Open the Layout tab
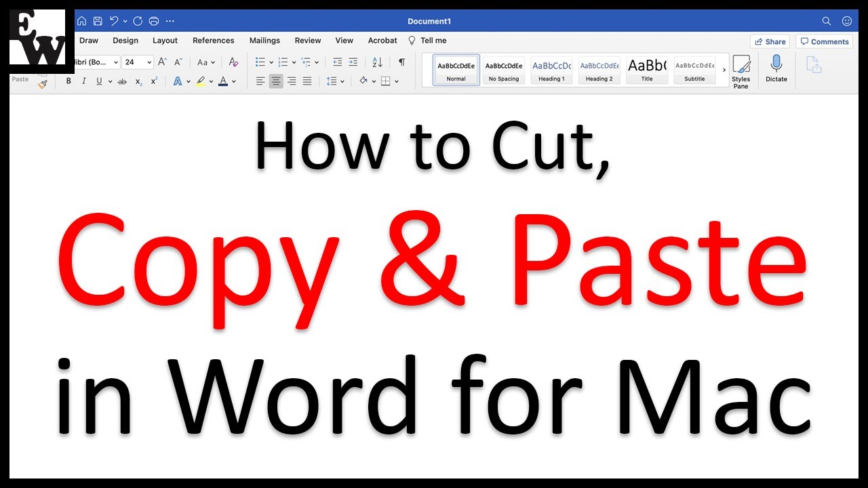 click(165, 41)
